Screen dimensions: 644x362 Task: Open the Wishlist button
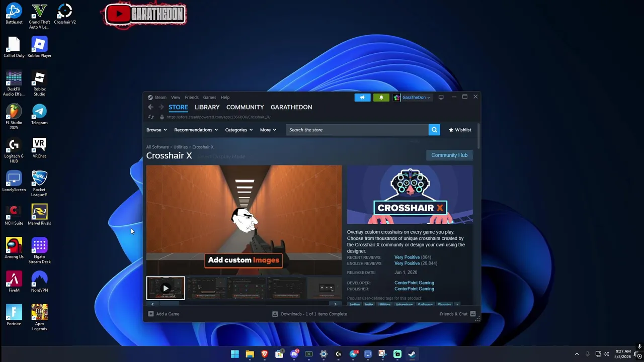pyautogui.click(x=460, y=130)
